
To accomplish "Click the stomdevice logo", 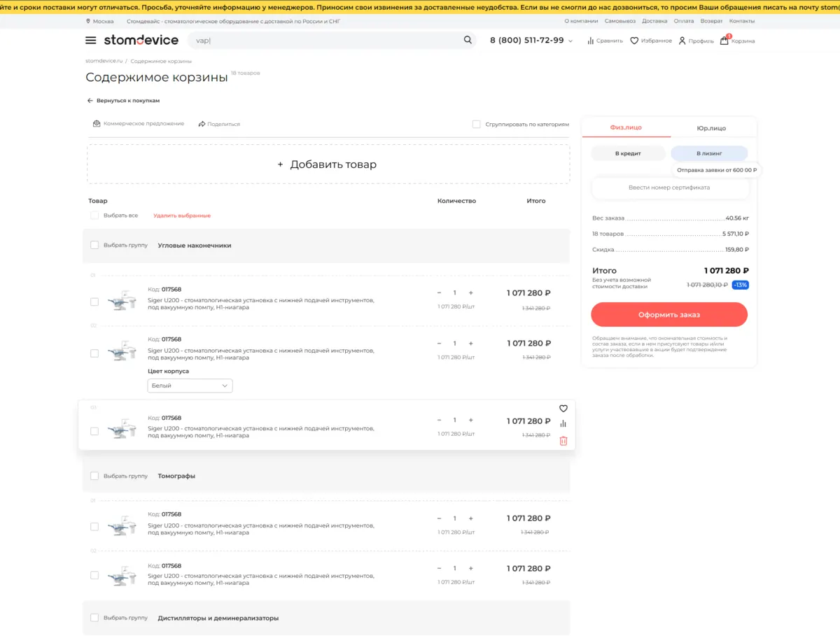I will coord(141,41).
